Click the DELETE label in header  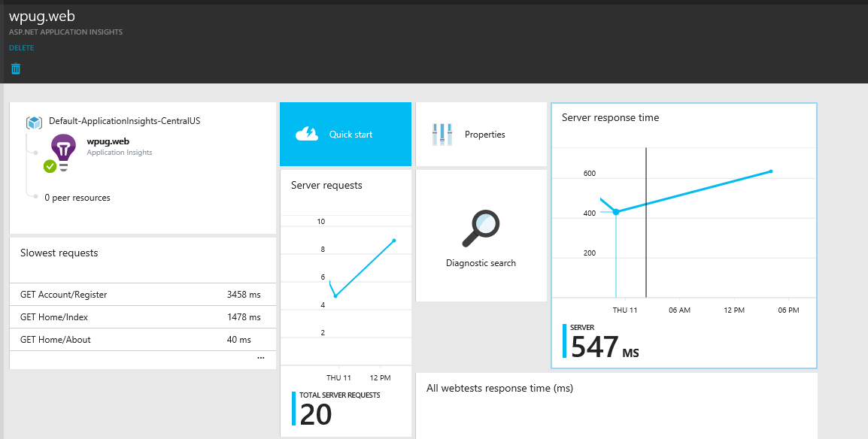tap(22, 48)
